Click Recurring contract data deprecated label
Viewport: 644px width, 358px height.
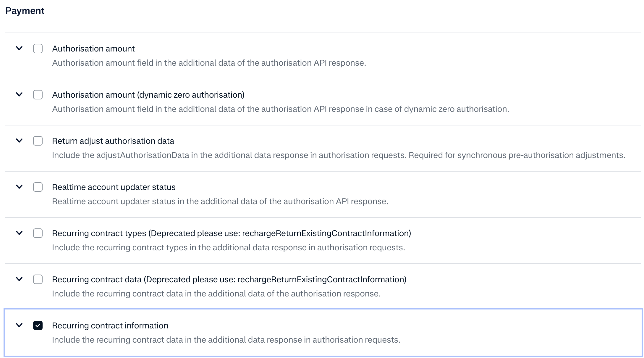[229, 279]
